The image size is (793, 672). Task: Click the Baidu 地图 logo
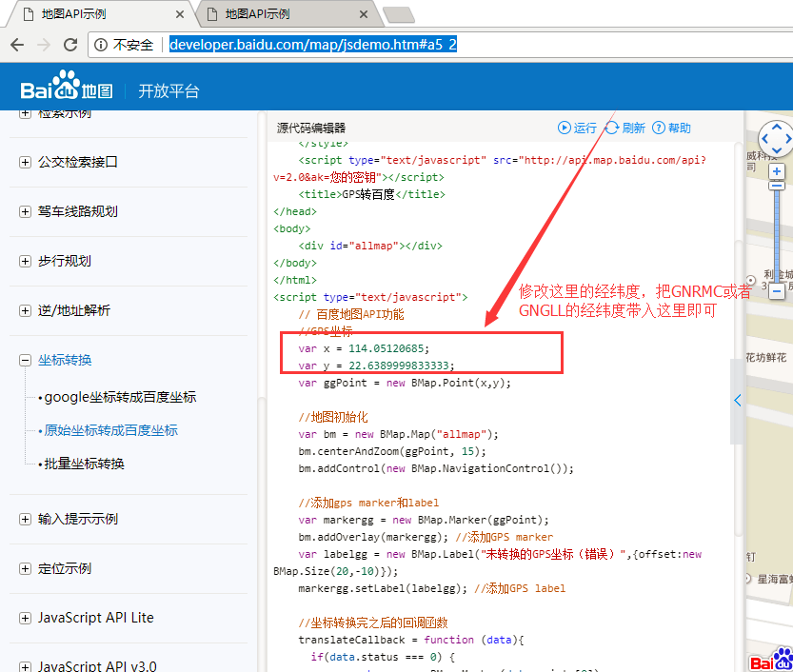67,89
